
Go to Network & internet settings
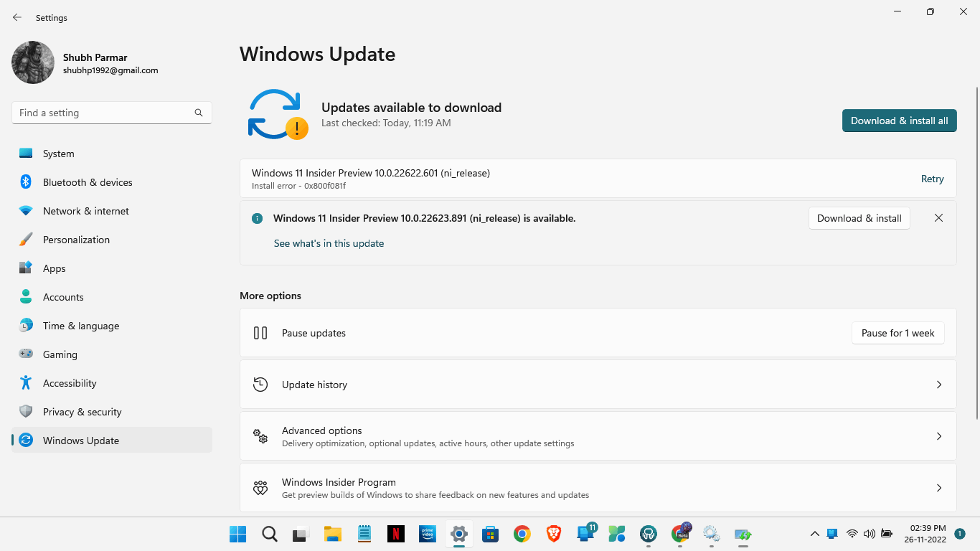(x=112, y=211)
